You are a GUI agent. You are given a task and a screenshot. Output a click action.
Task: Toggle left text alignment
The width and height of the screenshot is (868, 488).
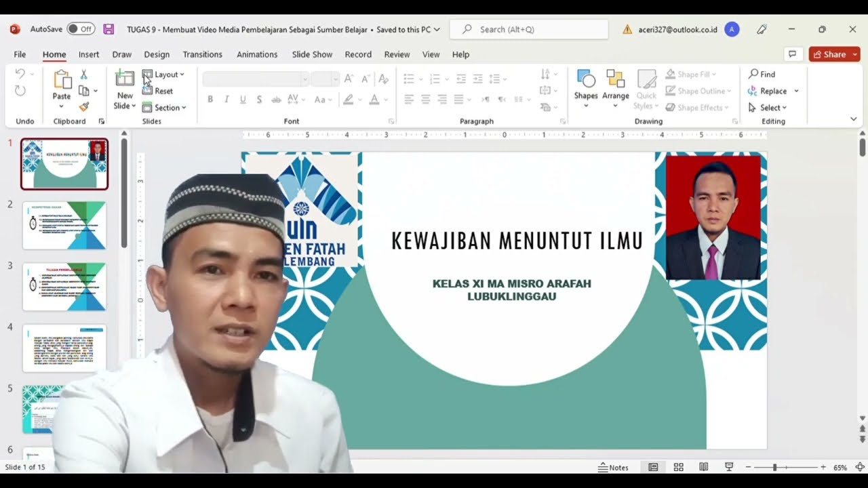[x=409, y=100]
